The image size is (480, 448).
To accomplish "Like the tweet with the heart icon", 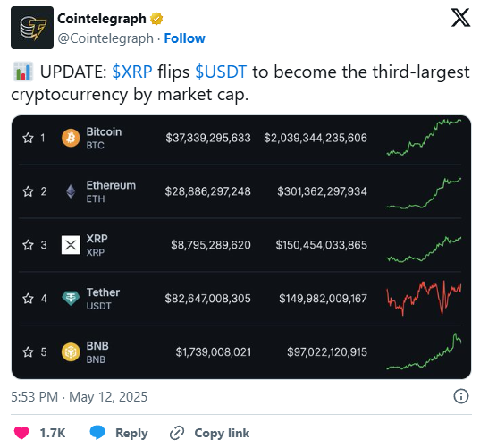I will (x=21, y=433).
